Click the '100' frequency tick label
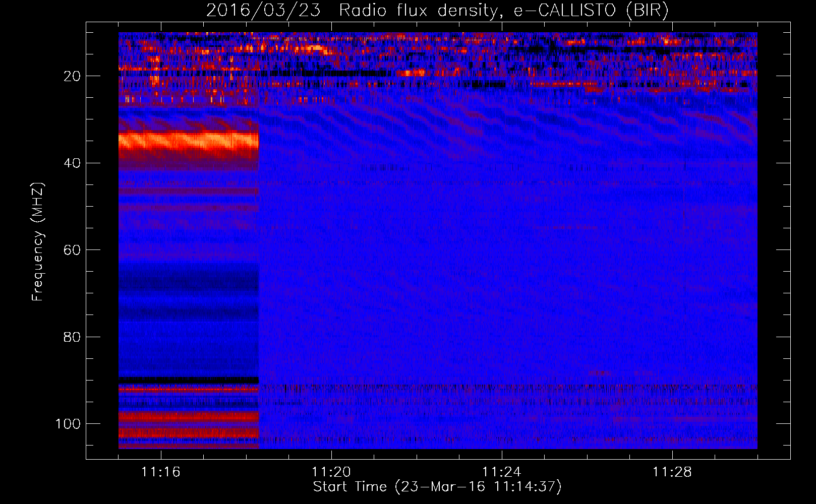 [x=68, y=424]
